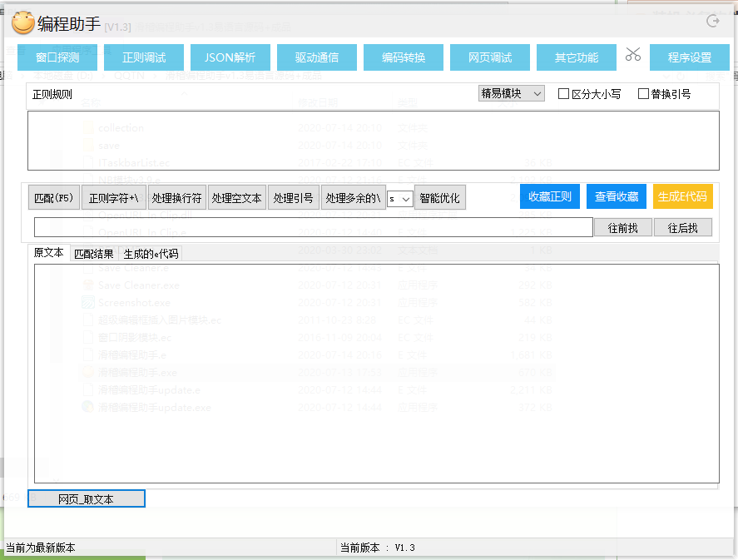Toggle the 替换引号 checkbox

click(x=643, y=94)
